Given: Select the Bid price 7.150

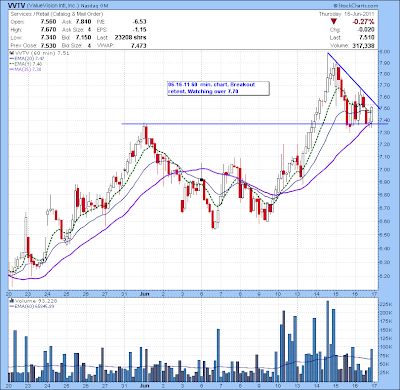Looking at the screenshot, I should click(x=83, y=37).
